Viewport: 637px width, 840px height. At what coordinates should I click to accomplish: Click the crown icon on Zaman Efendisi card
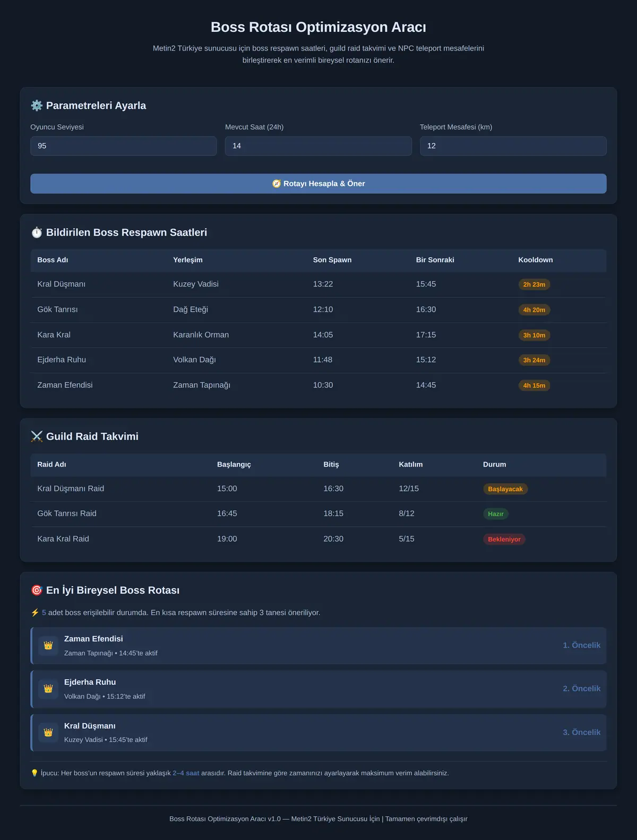48,646
